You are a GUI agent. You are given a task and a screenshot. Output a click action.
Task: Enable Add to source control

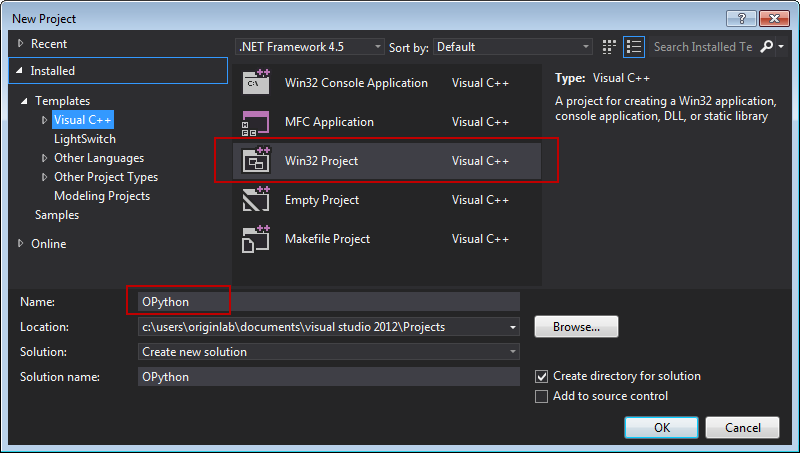click(x=542, y=396)
